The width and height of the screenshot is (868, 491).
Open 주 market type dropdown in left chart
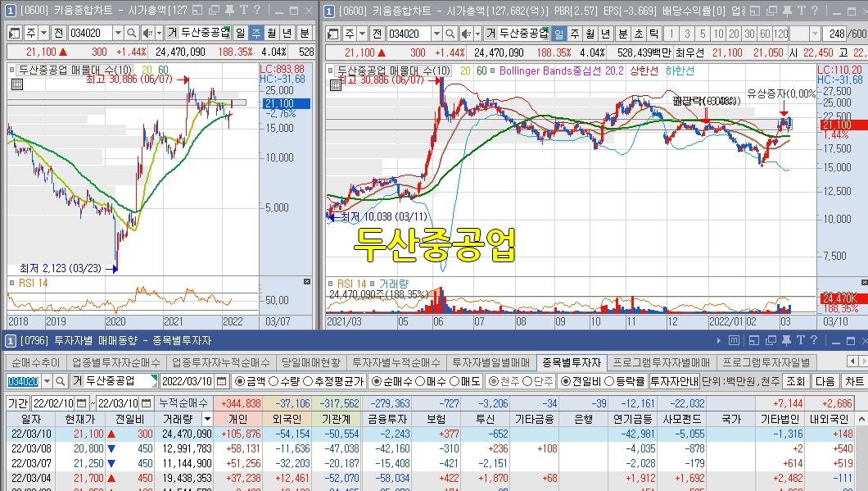click(x=43, y=34)
